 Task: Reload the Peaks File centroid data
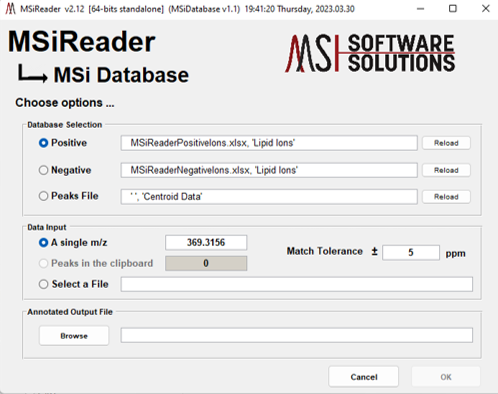pyautogui.click(x=446, y=197)
